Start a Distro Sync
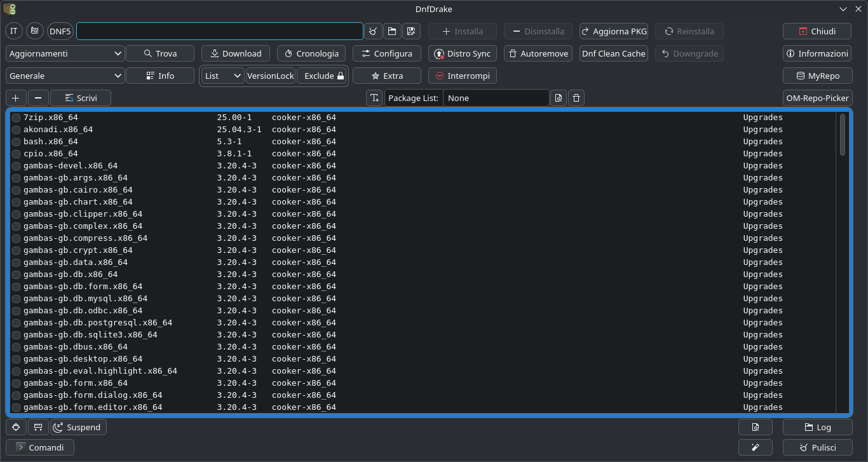The image size is (868, 462). (x=463, y=53)
